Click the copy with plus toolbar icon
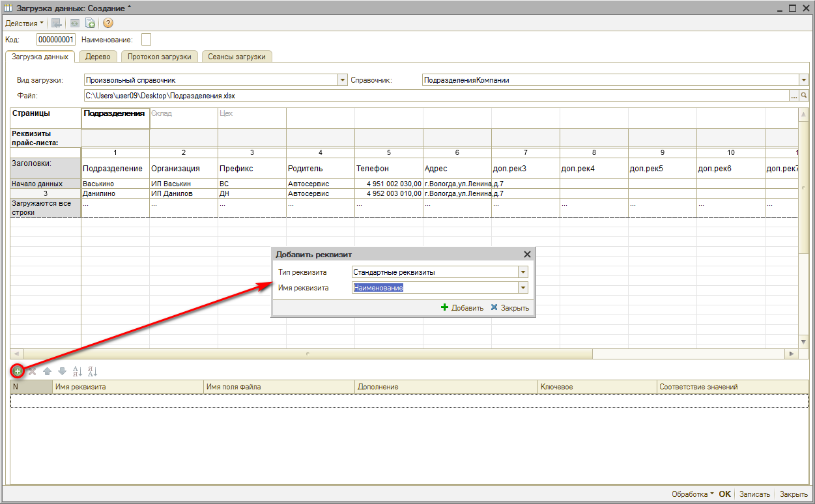The height and width of the screenshot is (504, 815). click(91, 23)
